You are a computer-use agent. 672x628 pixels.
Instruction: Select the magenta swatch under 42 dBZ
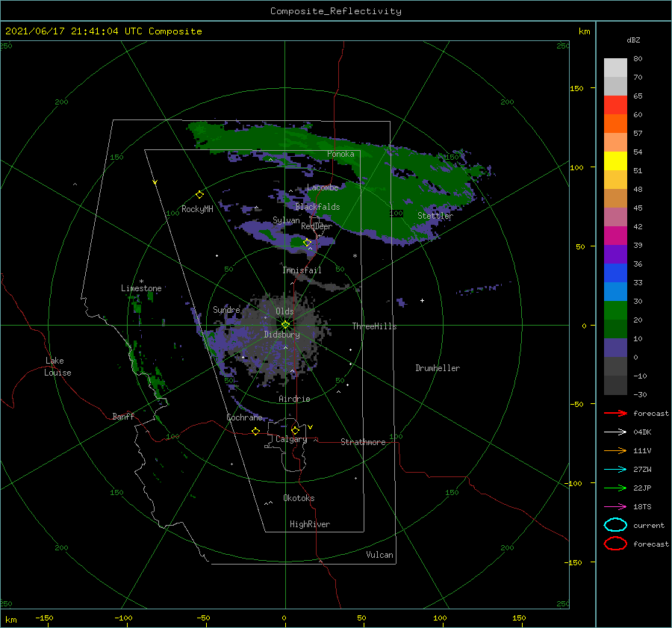tap(615, 235)
